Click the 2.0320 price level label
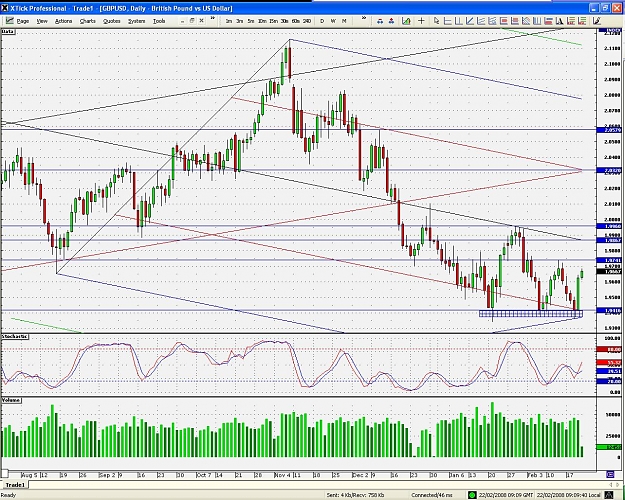Screen dimensions: 625x500 [609, 171]
